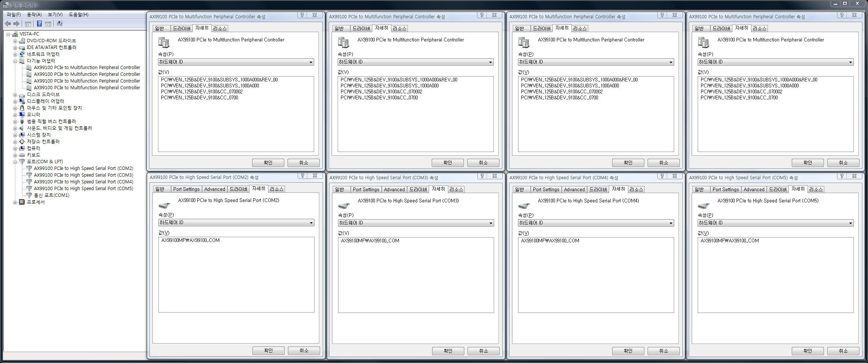Select the 모니터 monitor icon
Viewport: 868px width, 363px height.
coord(22,115)
